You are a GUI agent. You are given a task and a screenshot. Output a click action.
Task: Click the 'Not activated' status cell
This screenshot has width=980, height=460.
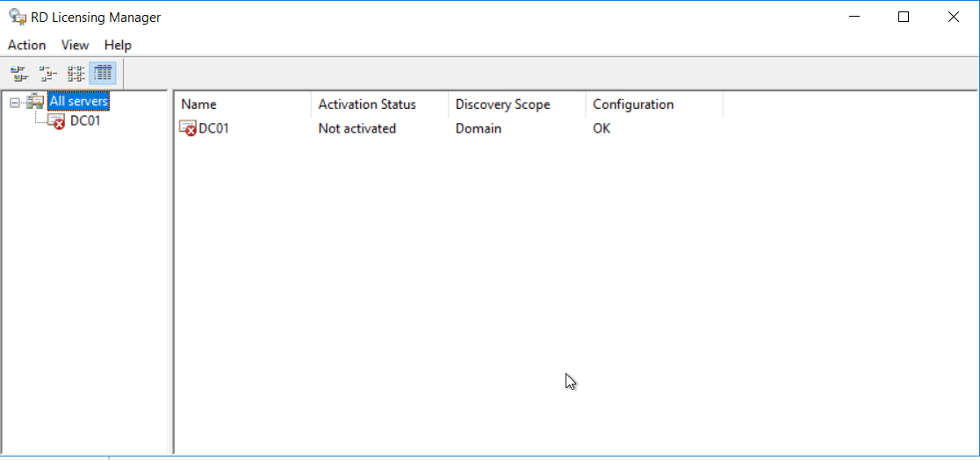[x=357, y=129]
